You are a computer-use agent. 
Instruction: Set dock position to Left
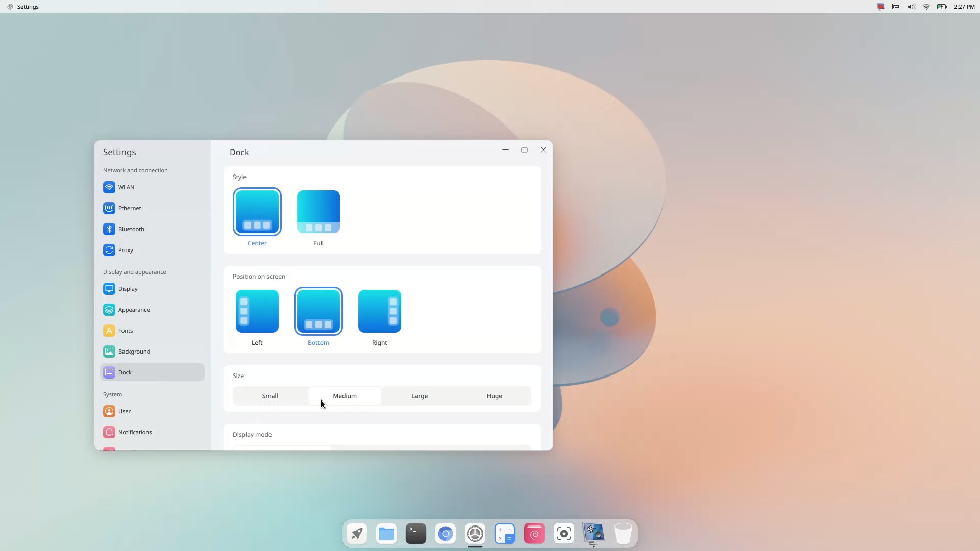click(x=257, y=311)
